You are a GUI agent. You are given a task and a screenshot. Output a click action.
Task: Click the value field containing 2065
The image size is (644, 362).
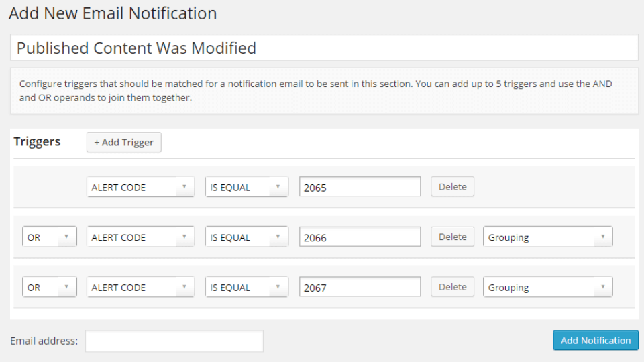click(x=360, y=187)
